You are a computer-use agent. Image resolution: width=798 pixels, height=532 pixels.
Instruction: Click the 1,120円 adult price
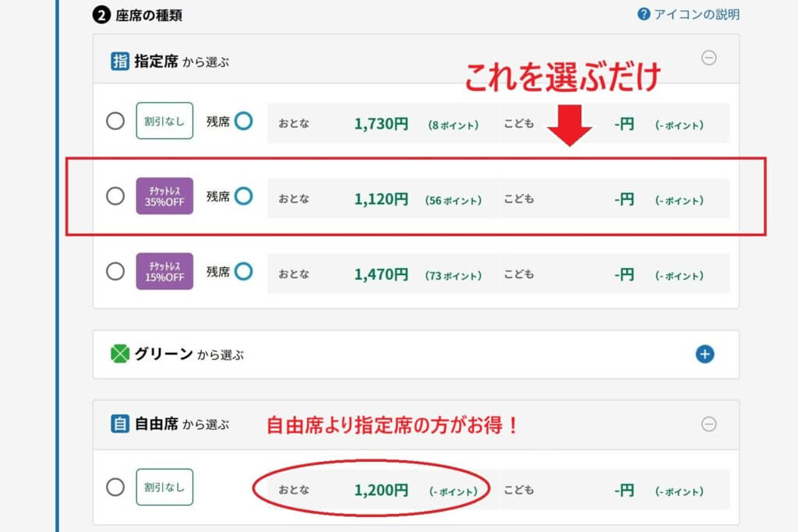click(x=380, y=199)
